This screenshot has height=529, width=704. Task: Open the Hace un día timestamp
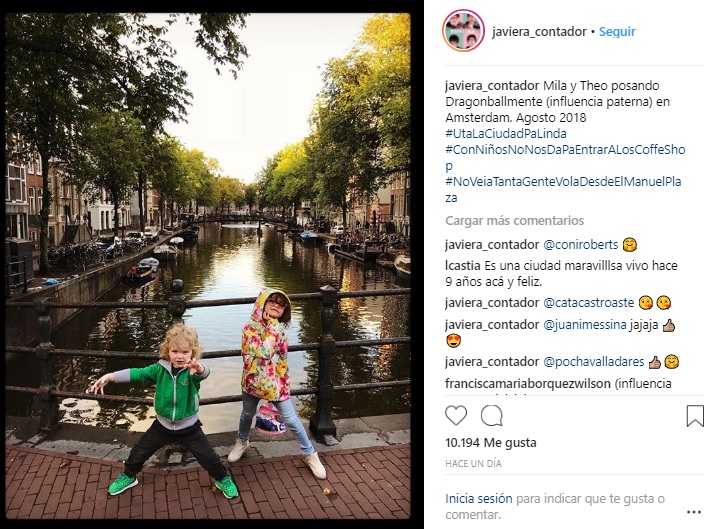point(473,463)
